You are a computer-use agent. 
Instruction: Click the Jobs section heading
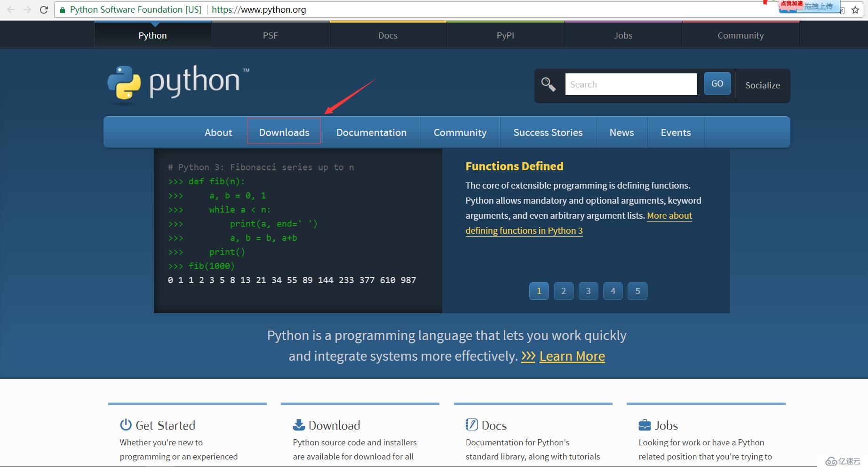(x=666, y=425)
